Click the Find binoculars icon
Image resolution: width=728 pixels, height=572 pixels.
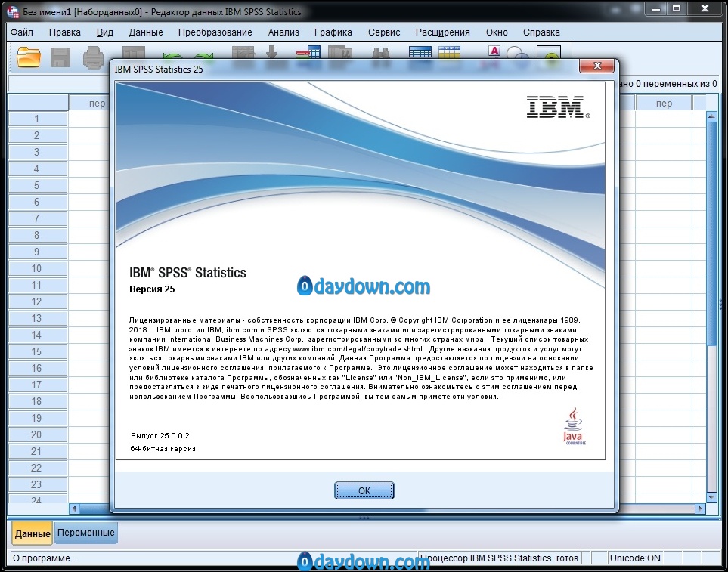coord(381,52)
